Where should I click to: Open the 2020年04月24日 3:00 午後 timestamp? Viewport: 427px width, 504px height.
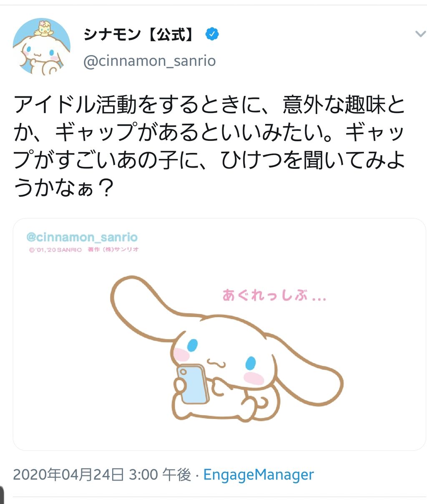pos(102,475)
